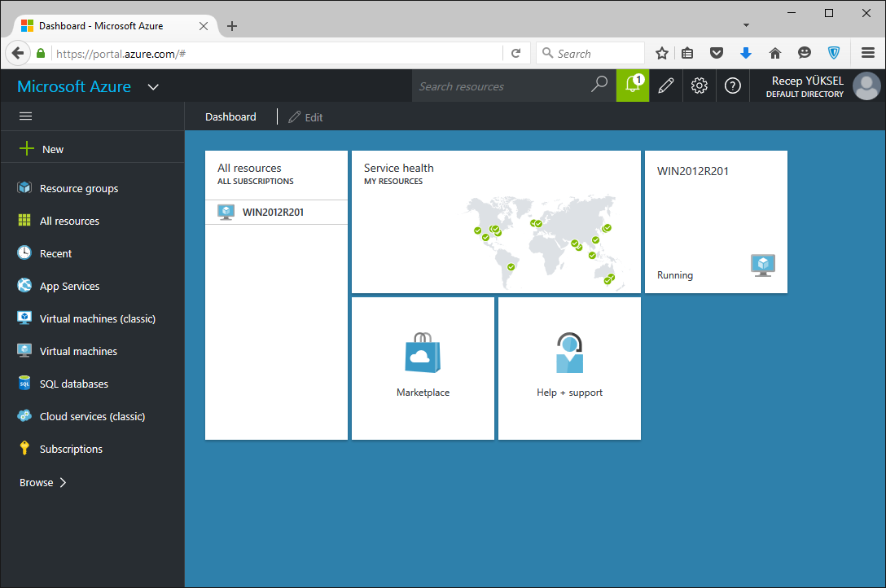This screenshot has width=886, height=588.
Task: Click the Edit dashboard button
Action: pos(305,117)
